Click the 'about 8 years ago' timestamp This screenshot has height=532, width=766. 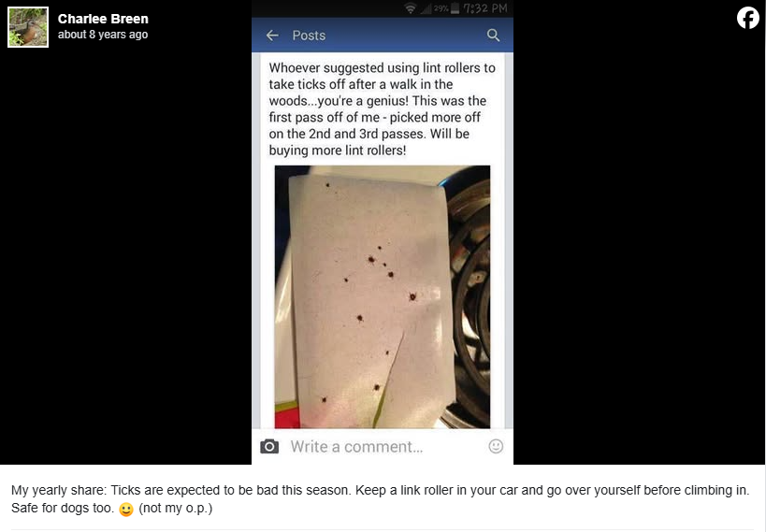tap(103, 35)
